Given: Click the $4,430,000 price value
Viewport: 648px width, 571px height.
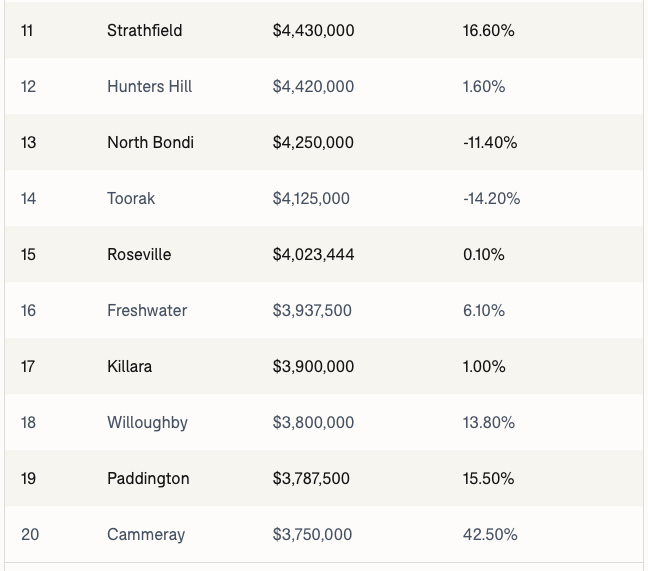Looking at the screenshot, I should coord(313,31).
